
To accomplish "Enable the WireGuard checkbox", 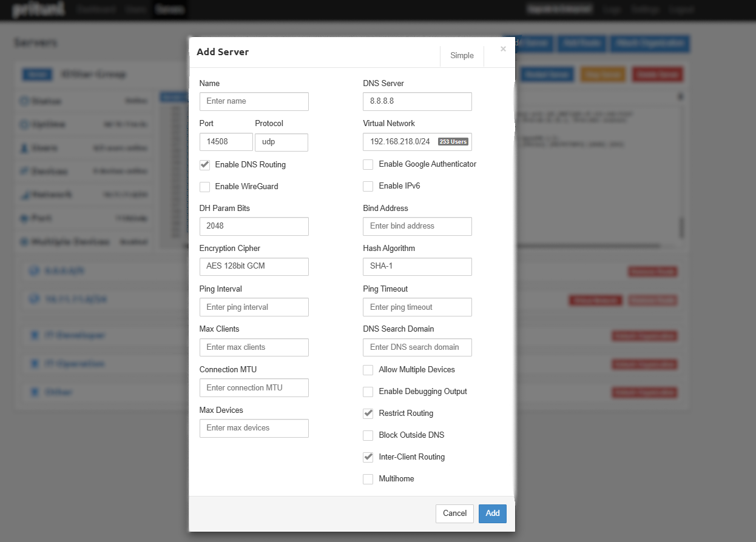I will (x=205, y=187).
